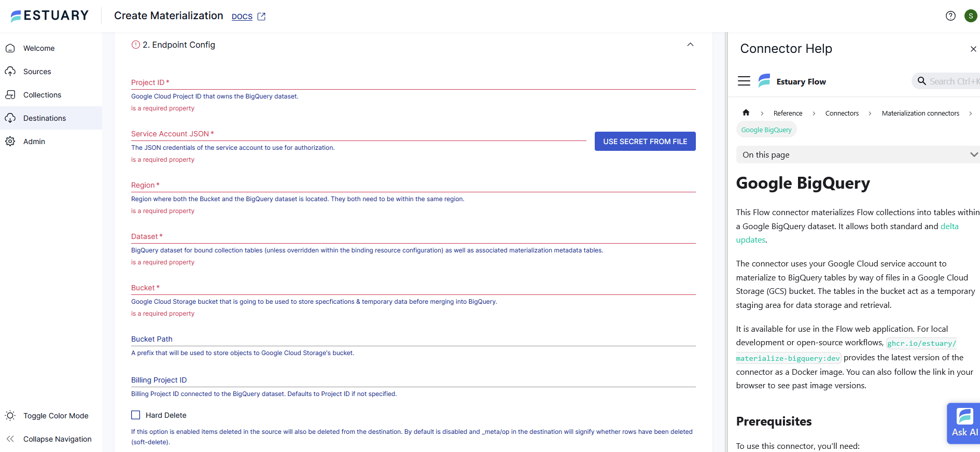Click Toggle Color Mode label

(56, 416)
